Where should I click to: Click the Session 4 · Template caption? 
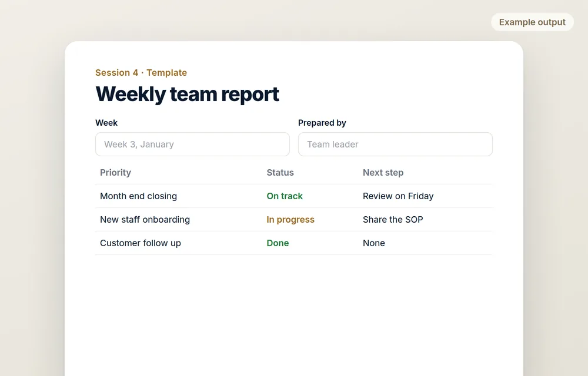pos(141,73)
